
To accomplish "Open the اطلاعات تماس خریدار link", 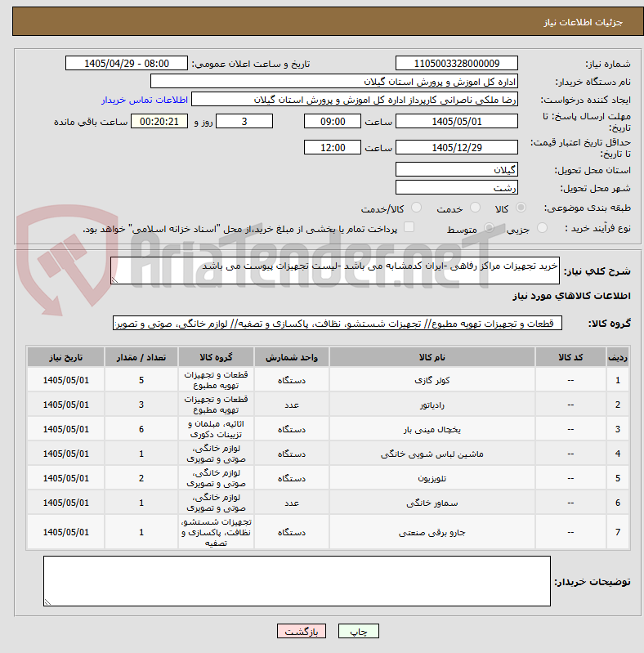I will pos(145,100).
